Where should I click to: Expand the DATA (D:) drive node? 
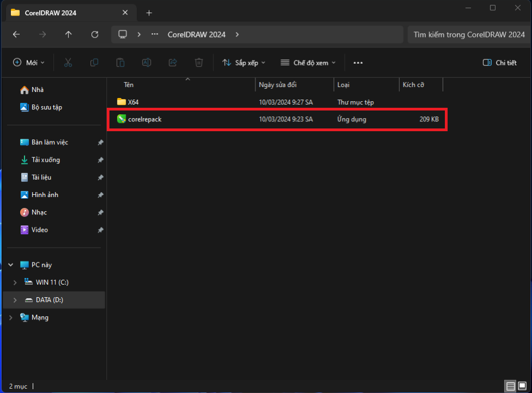(x=15, y=300)
